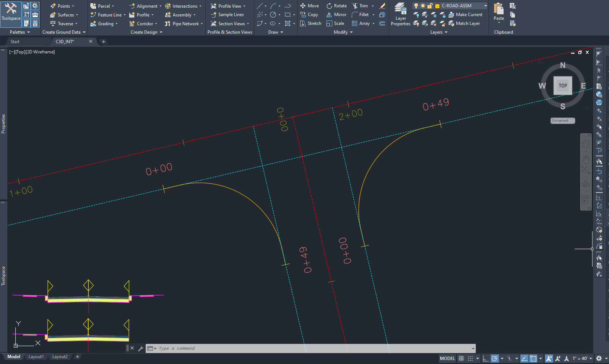The height and width of the screenshot is (364, 609).
Task: Expand the Alignment dropdown
Action: click(160, 6)
